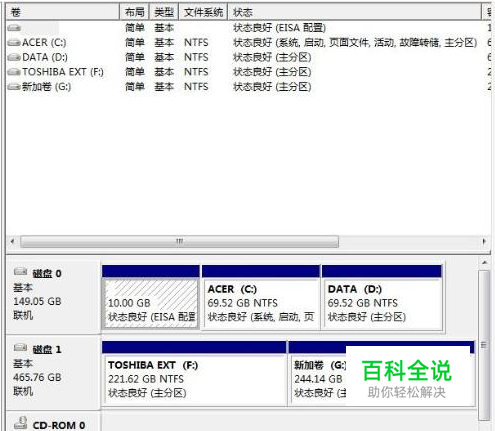The width and height of the screenshot is (495, 431).
Task: Select the DATA (D:) volume row name
Action: 45,57
